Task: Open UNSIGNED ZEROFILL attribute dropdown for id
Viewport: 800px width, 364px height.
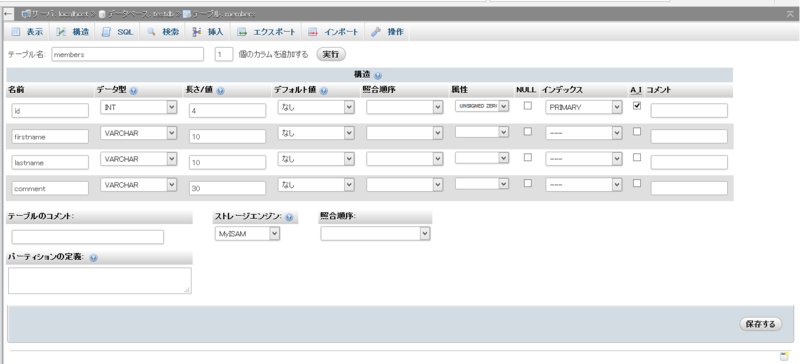Action: coord(482,106)
